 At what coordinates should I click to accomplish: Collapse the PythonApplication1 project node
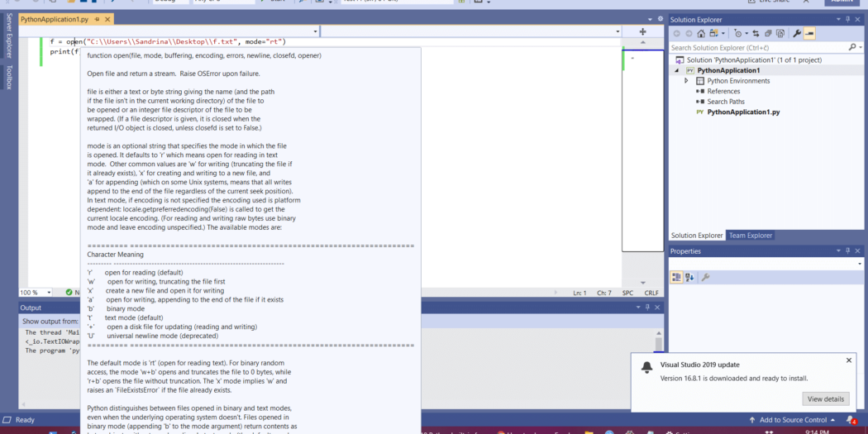(x=676, y=71)
